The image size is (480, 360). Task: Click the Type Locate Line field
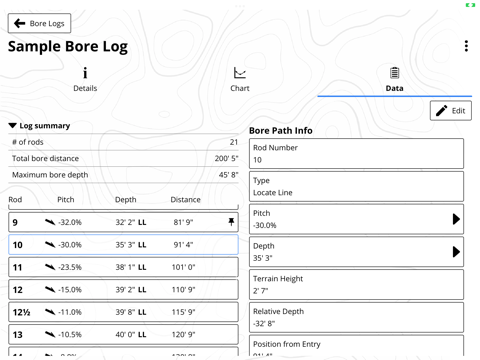(356, 186)
